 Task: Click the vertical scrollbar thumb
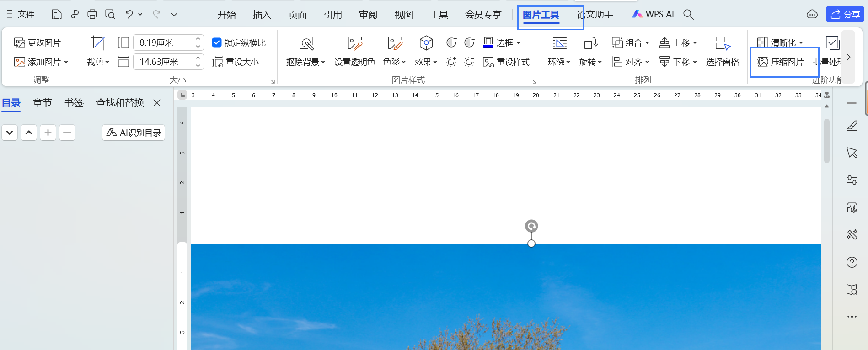coord(827,141)
